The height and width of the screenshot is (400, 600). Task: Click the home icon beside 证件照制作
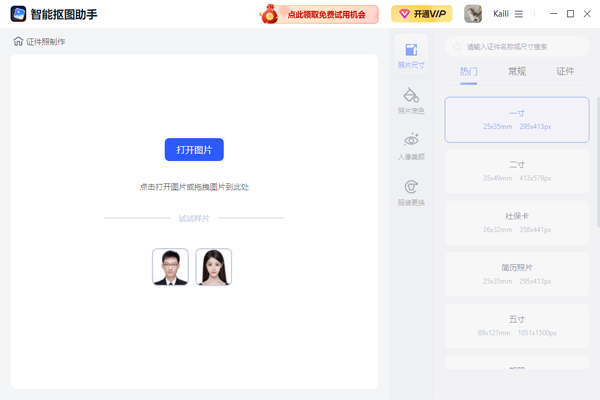(18, 41)
